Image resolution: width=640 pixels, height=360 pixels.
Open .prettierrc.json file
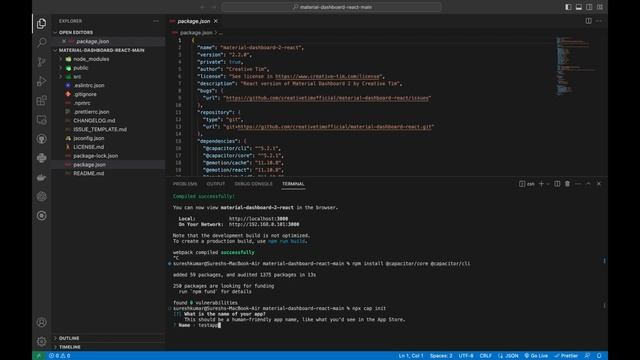91,112
